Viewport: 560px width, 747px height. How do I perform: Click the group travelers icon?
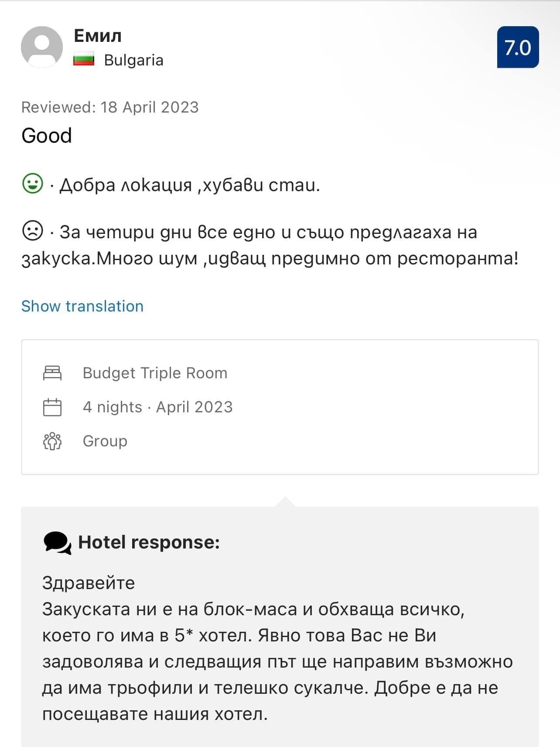pos(52,441)
